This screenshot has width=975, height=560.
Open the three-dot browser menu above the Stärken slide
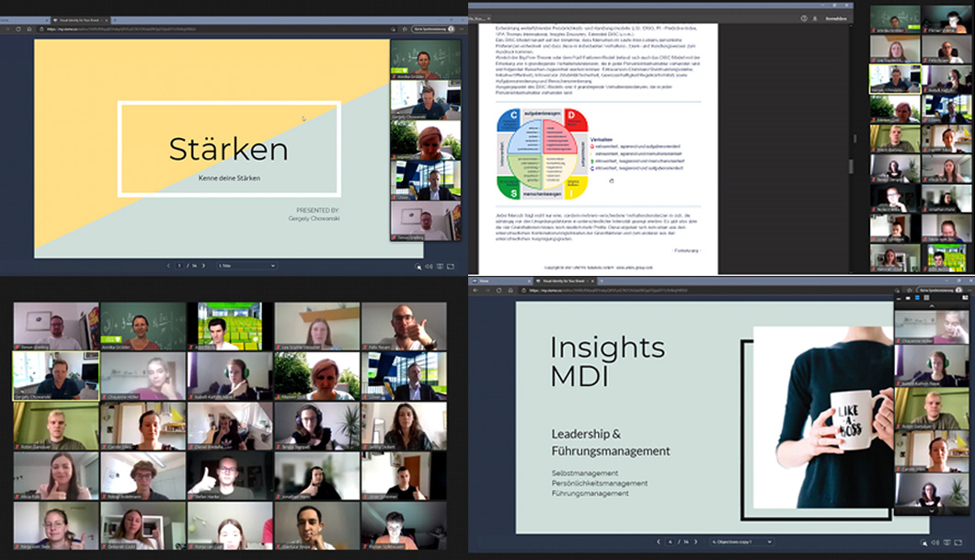click(x=462, y=29)
